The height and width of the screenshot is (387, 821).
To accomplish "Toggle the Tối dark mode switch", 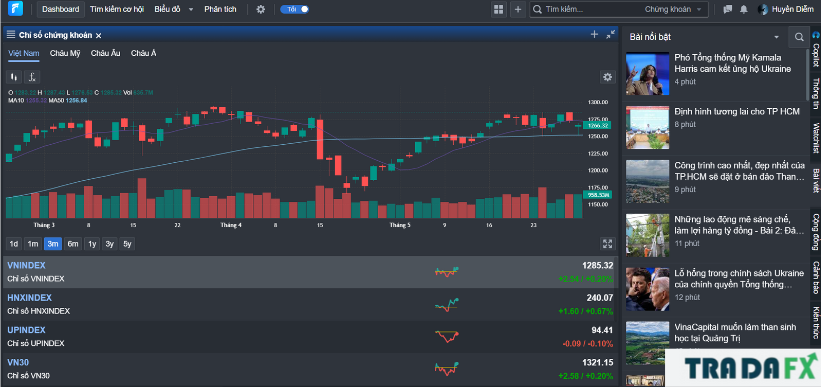I will coord(294,9).
